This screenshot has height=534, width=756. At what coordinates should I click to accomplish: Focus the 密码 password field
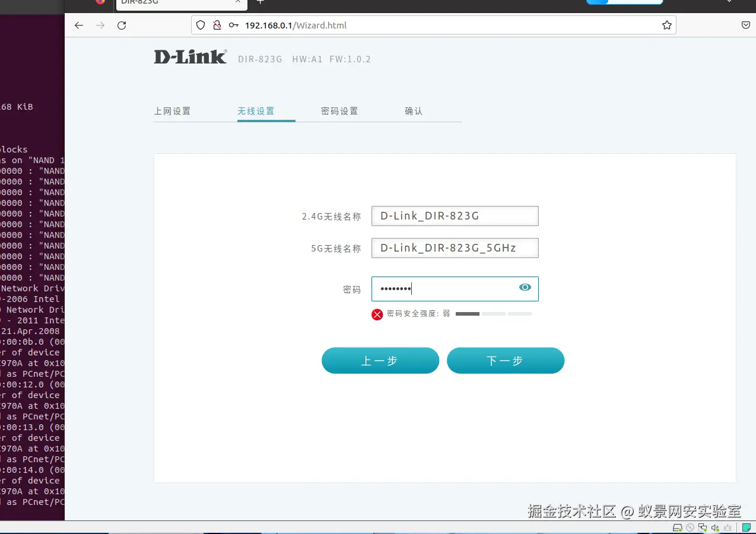[455, 289]
